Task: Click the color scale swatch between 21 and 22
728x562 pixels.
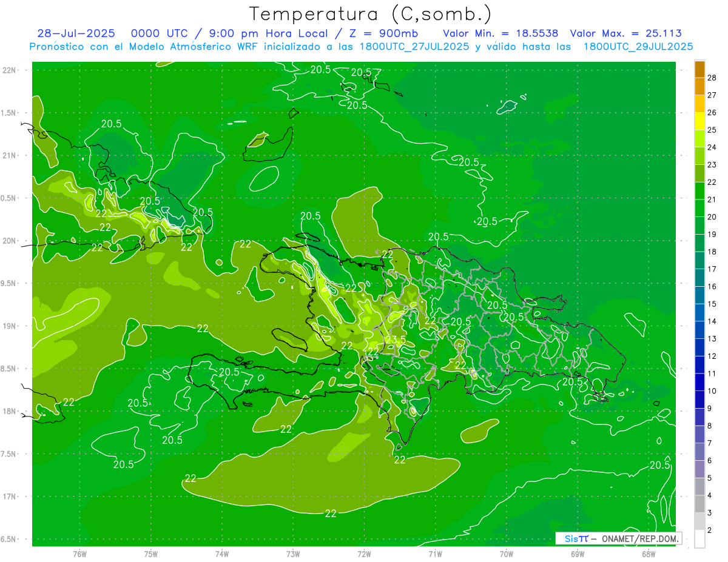Action: [x=700, y=190]
